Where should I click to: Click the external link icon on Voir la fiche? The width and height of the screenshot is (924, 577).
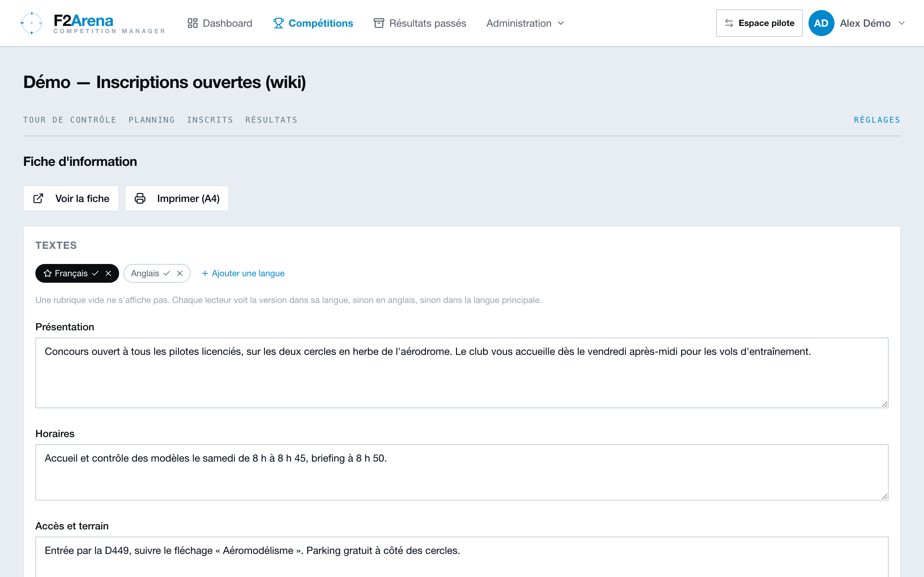click(38, 198)
